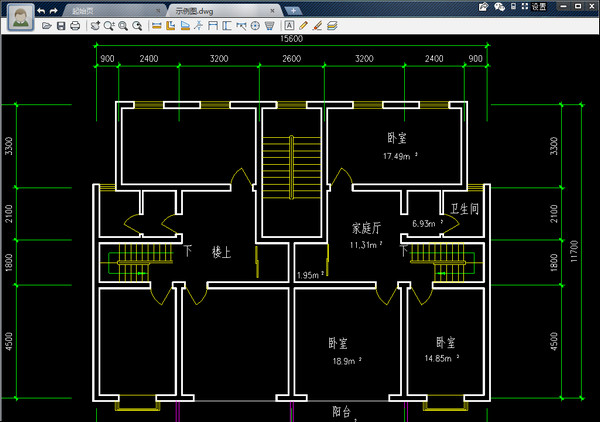Select the red-tipped pencil toolbar tool

click(x=317, y=25)
